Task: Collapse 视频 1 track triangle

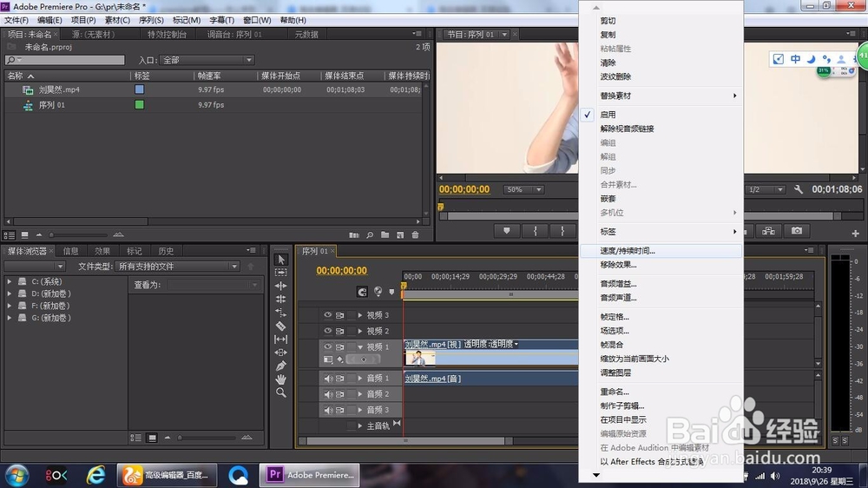Action: [x=360, y=346]
